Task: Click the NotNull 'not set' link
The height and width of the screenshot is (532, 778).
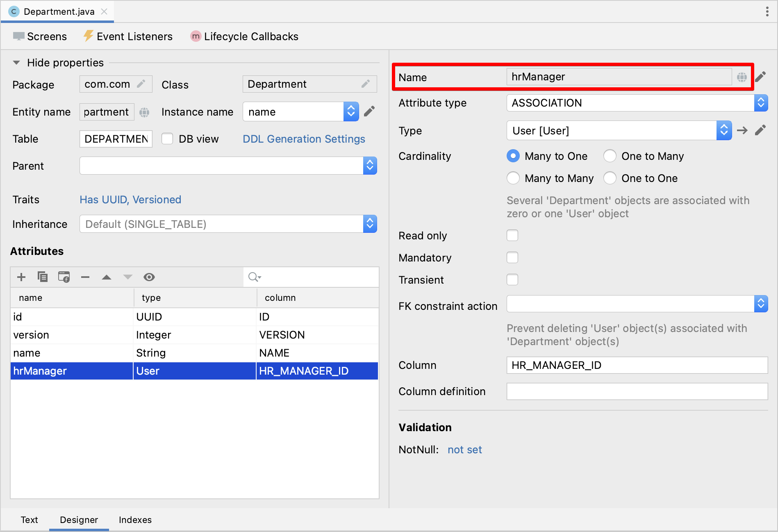Action: pos(464,450)
